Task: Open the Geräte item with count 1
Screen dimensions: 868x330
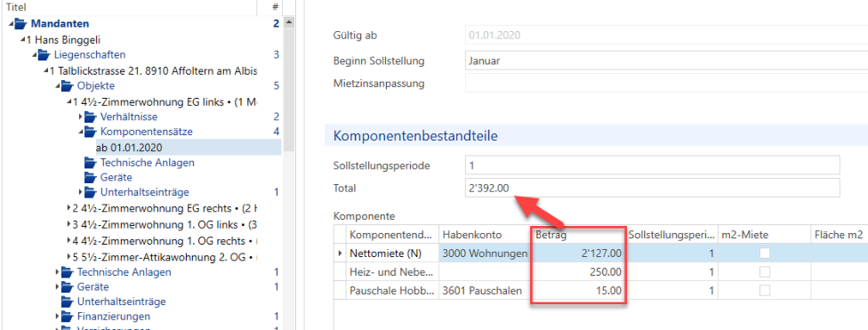Action: 93,286
